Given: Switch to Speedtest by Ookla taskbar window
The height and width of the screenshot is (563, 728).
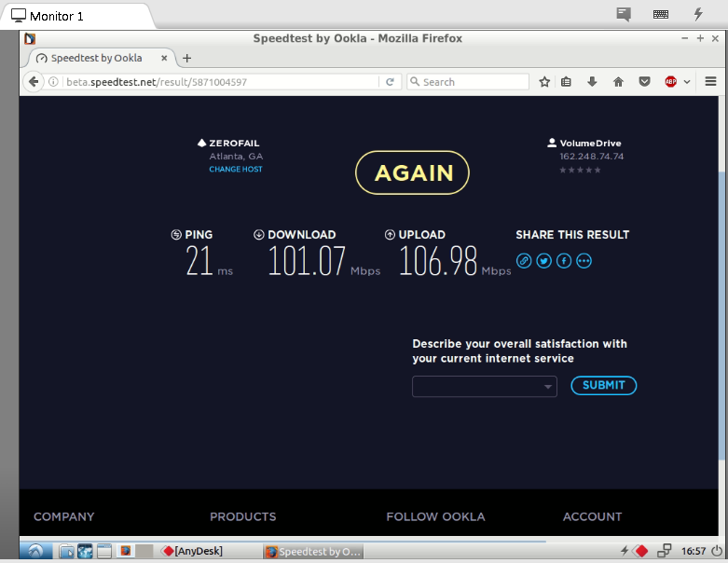Looking at the screenshot, I should [313, 552].
